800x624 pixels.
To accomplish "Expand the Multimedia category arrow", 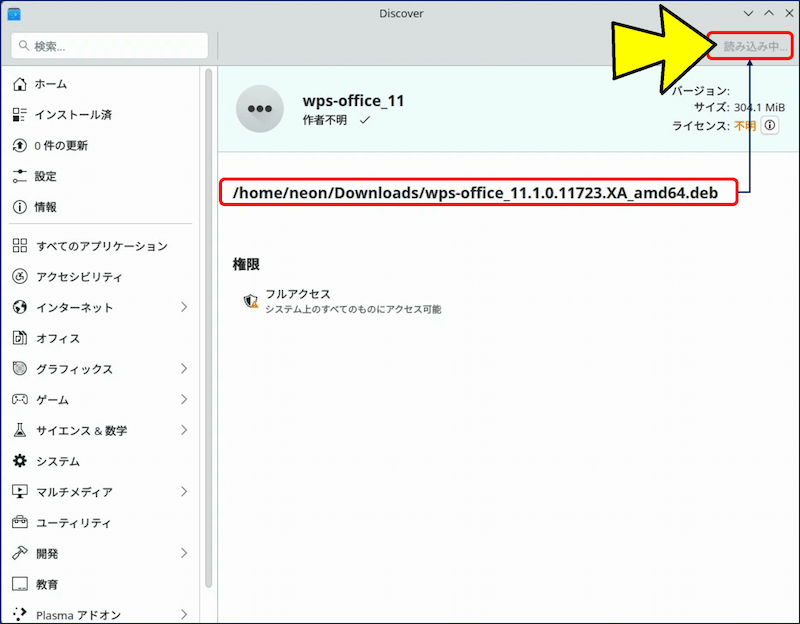I will click(x=184, y=492).
